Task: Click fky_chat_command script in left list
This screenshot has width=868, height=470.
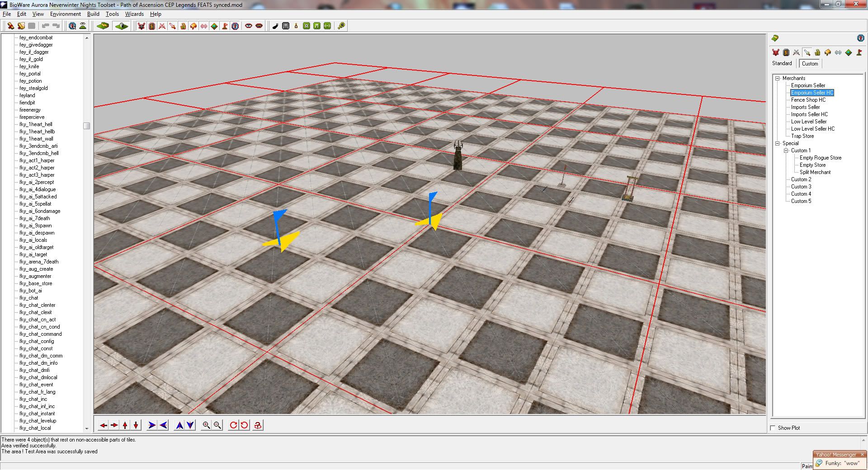Action: click(x=40, y=334)
